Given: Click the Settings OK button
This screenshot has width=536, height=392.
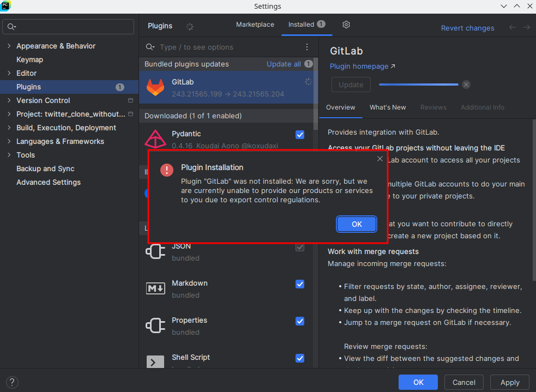Looking at the screenshot, I should [x=418, y=382].
